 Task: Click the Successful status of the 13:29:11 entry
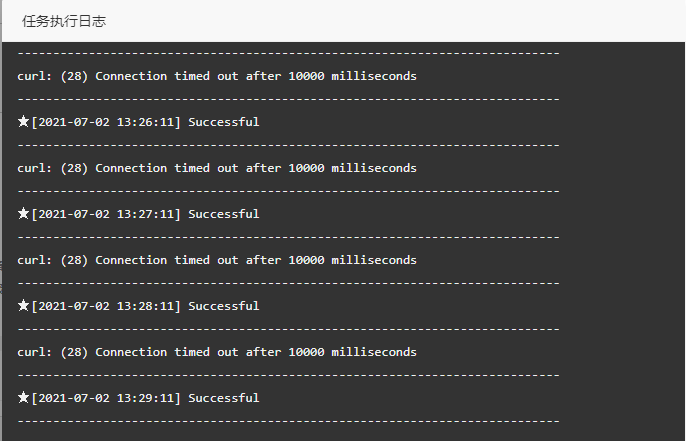[223, 398]
